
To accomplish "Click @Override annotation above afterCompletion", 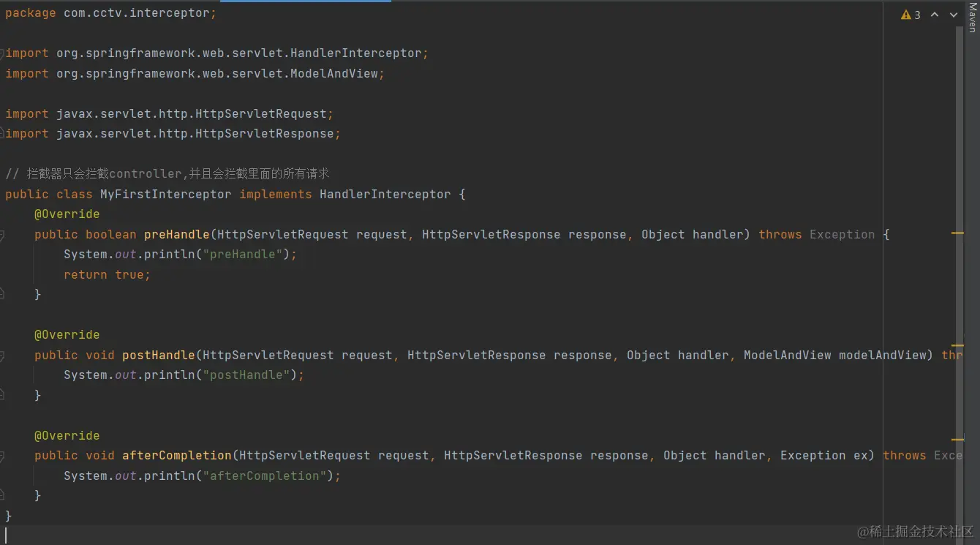I will click(x=67, y=436).
